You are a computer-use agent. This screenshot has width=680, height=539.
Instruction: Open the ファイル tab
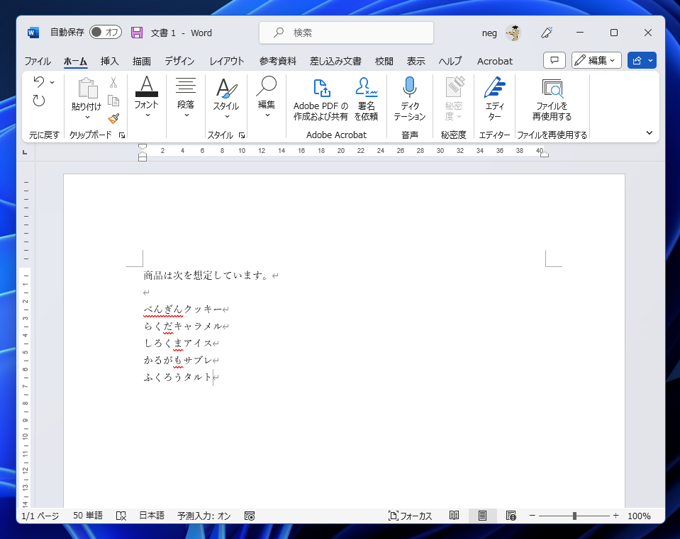click(37, 61)
